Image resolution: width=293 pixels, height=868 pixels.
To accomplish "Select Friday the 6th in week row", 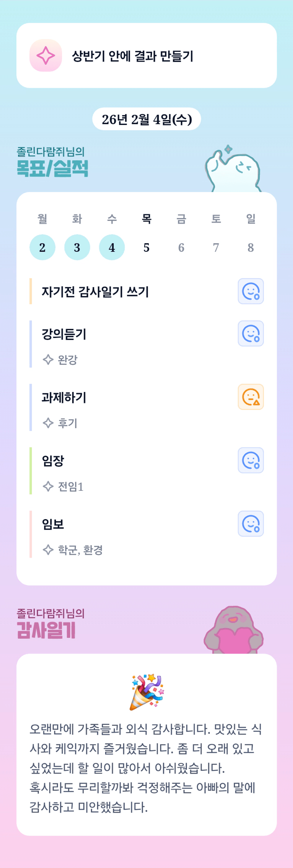I will pos(181,247).
